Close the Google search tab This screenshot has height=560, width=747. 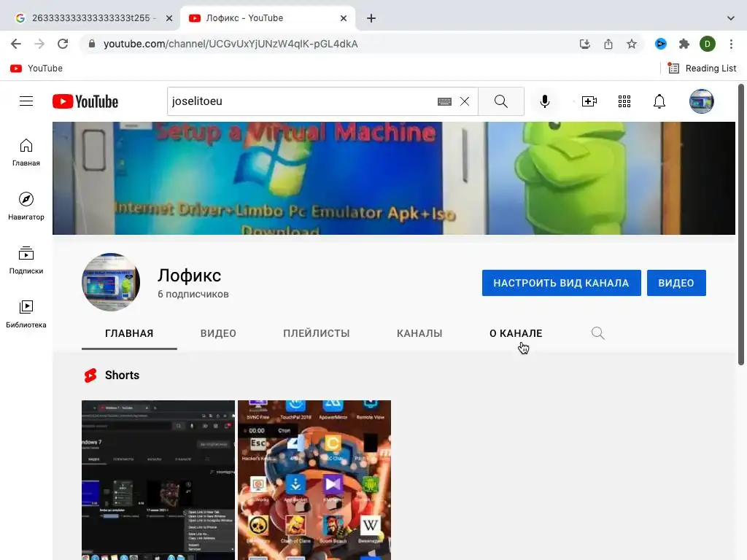(169, 18)
